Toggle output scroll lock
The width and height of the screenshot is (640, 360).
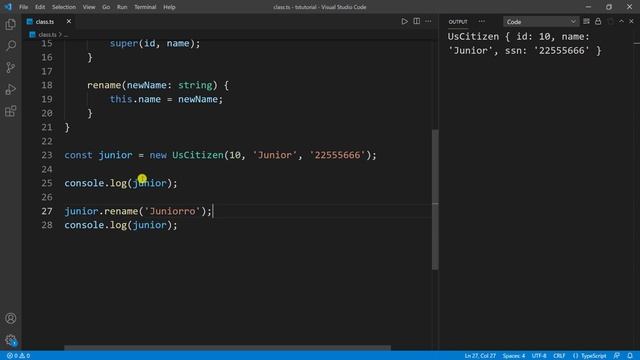598,21
